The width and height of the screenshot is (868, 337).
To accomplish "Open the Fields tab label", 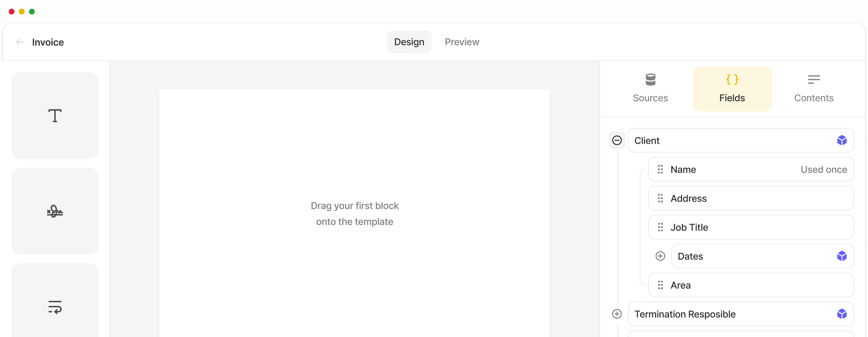I will coord(732,98).
